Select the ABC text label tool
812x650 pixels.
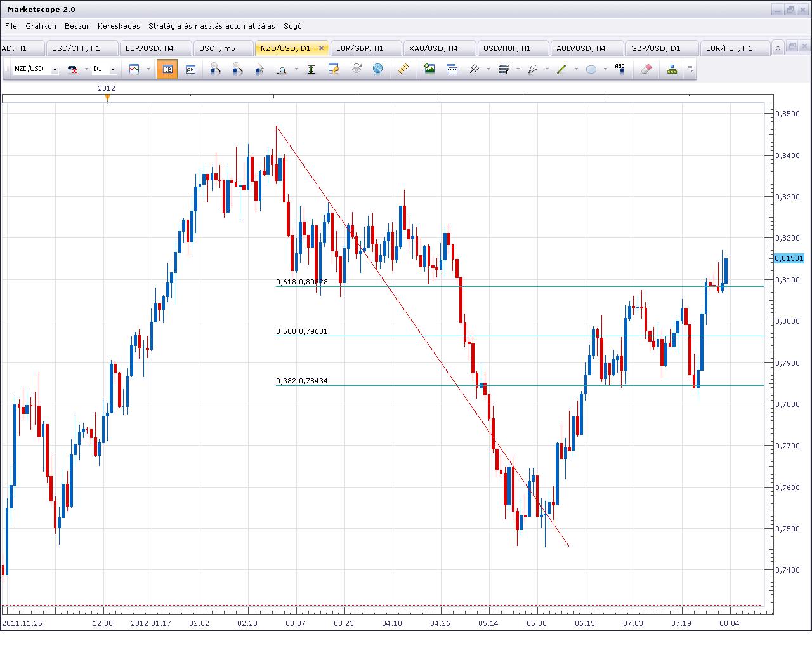pos(620,69)
